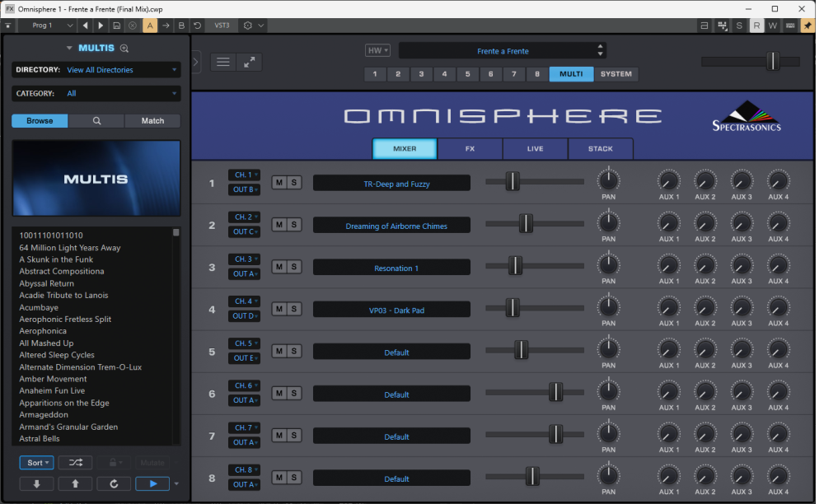Click the refresh icon below the preset list

115,483
